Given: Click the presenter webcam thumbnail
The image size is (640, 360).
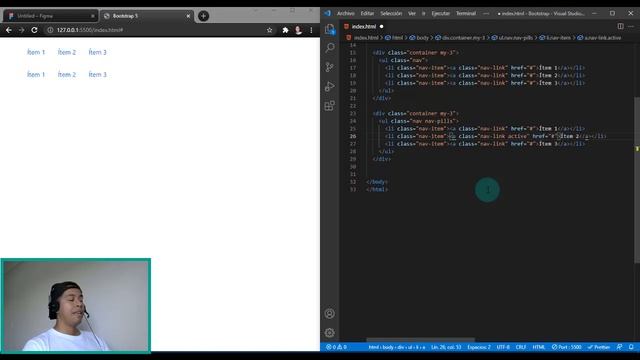Looking at the screenshot, I should [x=76, y=305].
